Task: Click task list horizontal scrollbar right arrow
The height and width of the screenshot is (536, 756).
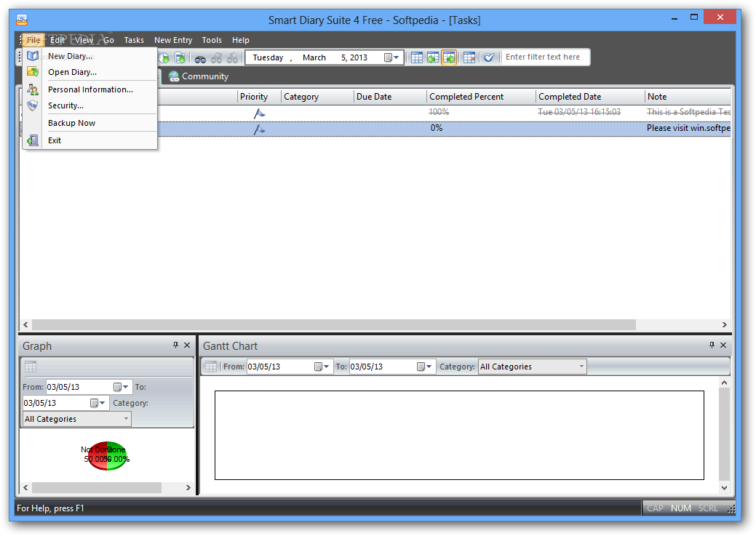Action: coord(724,325)
